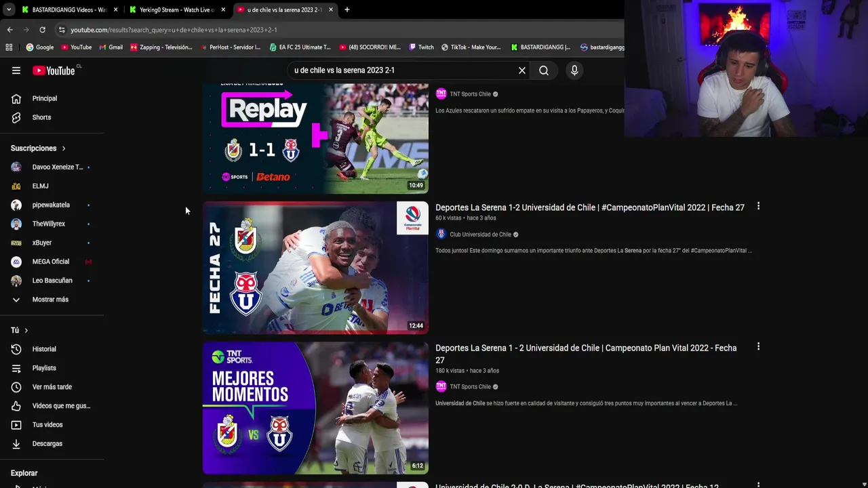868x488 pixels.
Task: Open Twitch bookmark
Action: (x=421, y=47)
